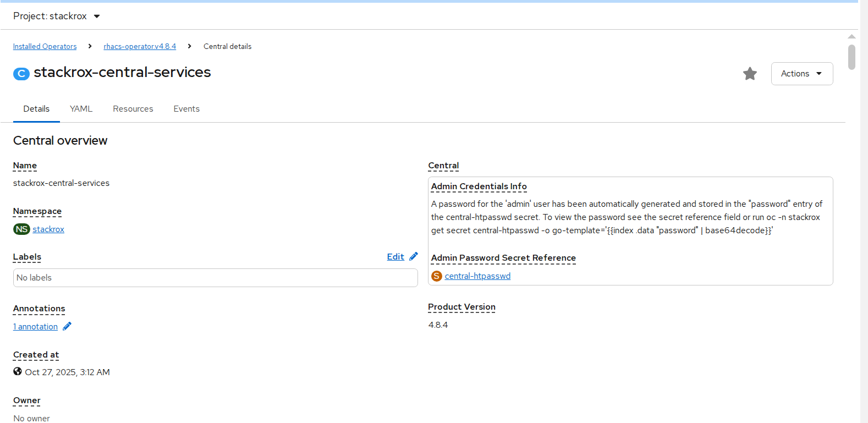Select the Events tab

coord(186,109)
